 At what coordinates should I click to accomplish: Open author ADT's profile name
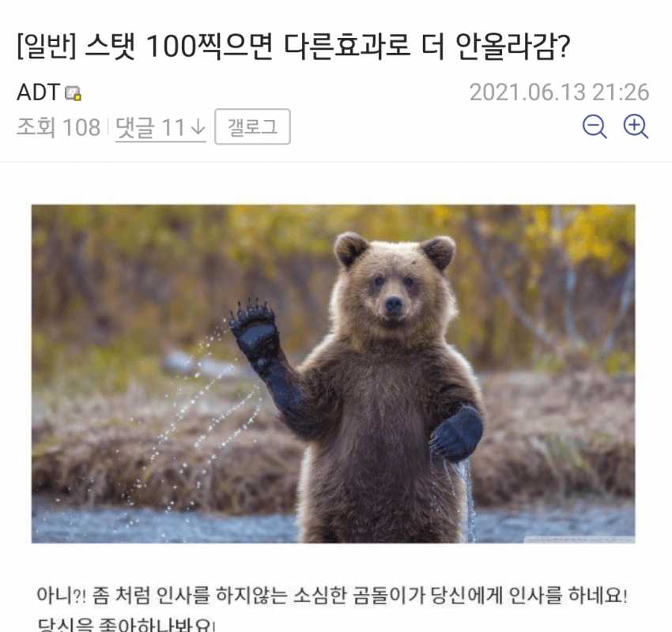click(38, 92)
